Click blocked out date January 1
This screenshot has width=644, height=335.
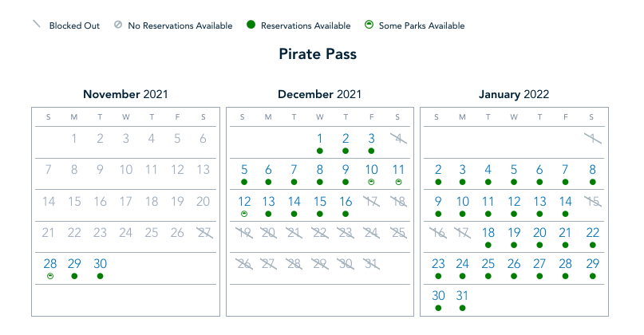592,138
